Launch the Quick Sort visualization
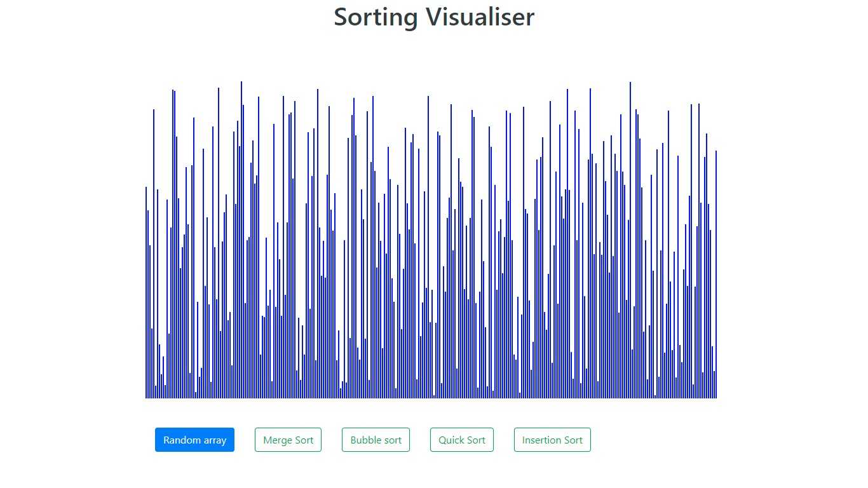The height and width of the screenshot is (488, 868). [462, 440]
